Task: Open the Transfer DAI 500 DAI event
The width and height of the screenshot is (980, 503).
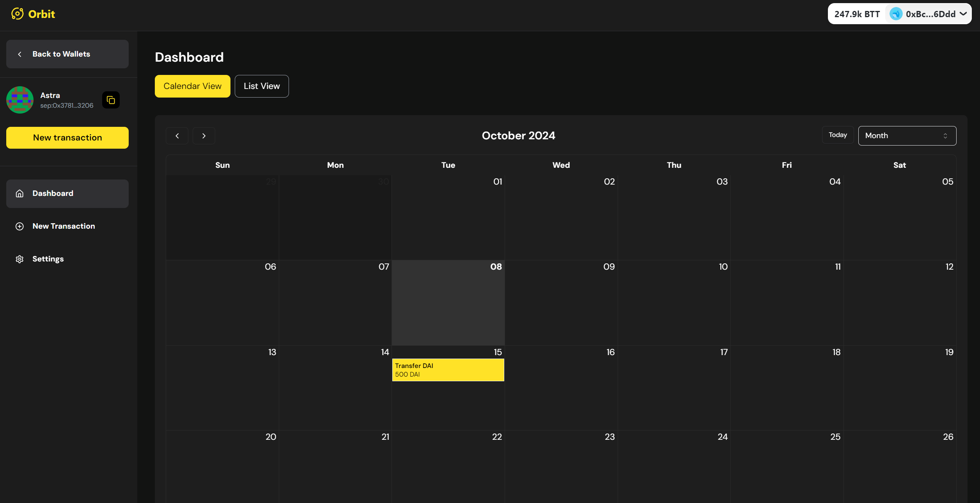Action: click(x=448, y=370)
